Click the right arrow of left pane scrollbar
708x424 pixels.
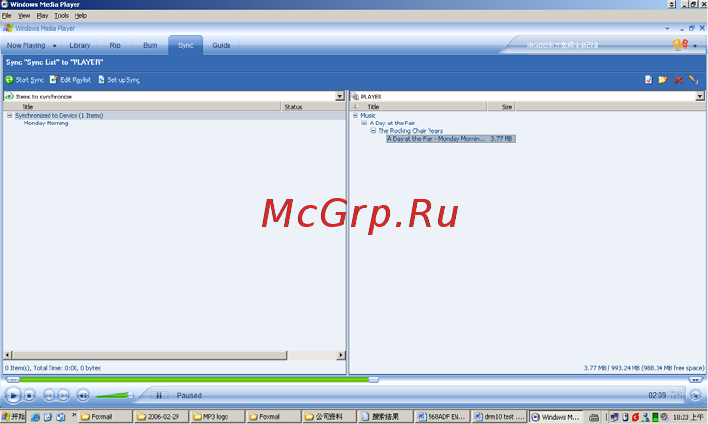click(x=341, y=355)
